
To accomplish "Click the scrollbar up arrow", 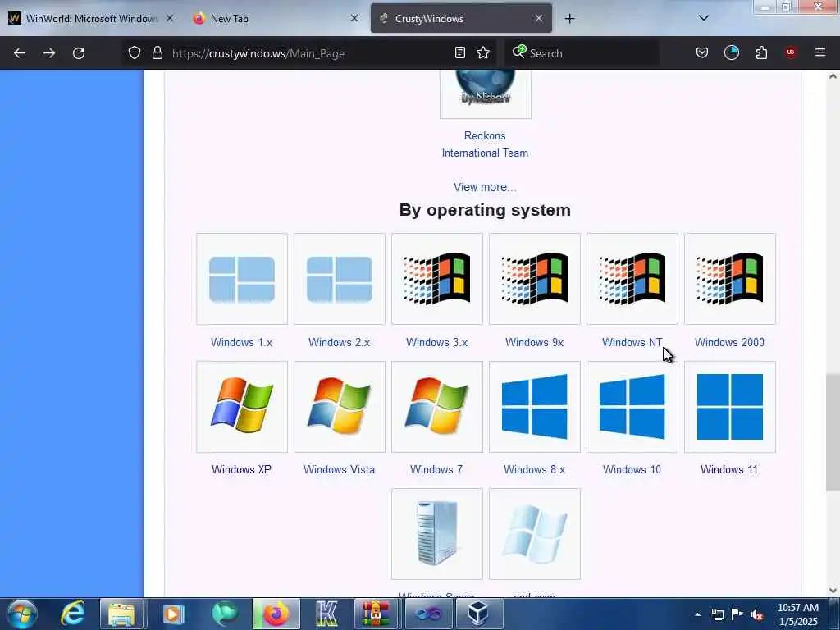I will (x=833, y=76).
